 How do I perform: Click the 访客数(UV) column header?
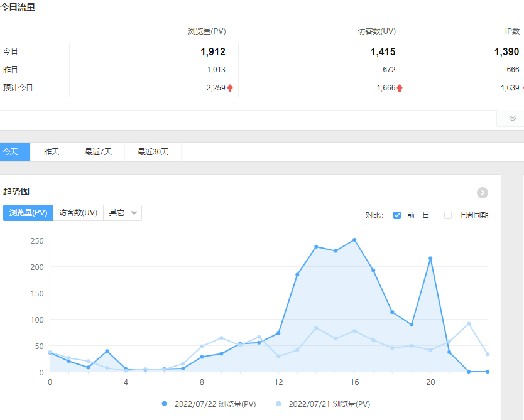376,31
